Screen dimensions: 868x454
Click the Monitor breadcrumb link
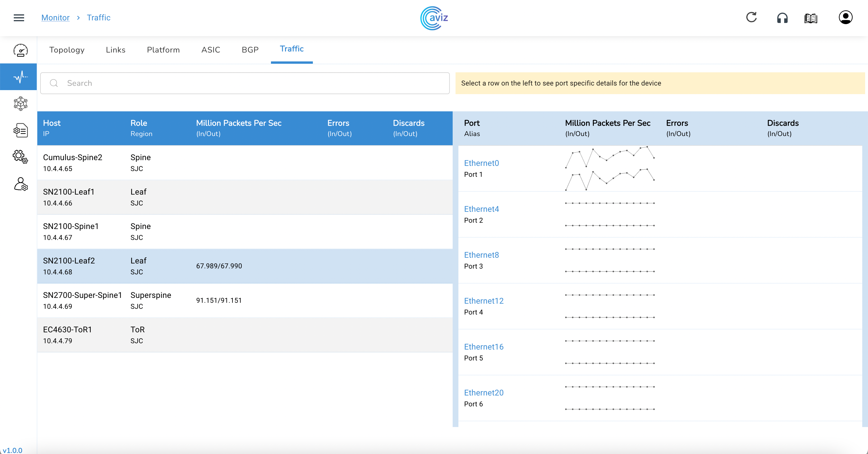[x=55, y=18]
